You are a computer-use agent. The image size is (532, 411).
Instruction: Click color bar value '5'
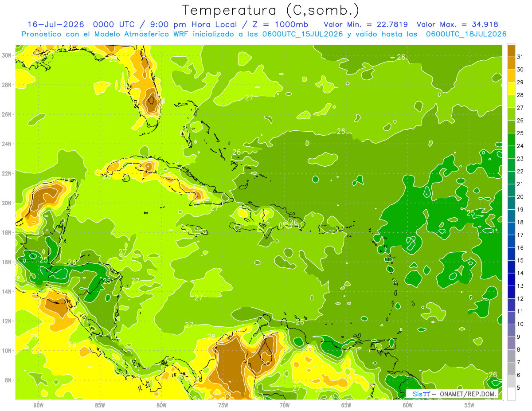tap(519, 388)
